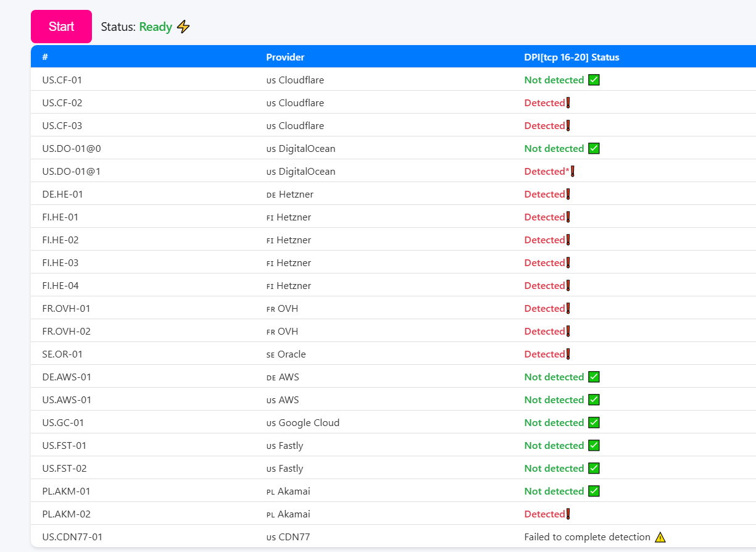The height and width of the screenshot is (552, 756).
Task: Select the SE.OR-01 identifier cell
Action: coord(62,354)
